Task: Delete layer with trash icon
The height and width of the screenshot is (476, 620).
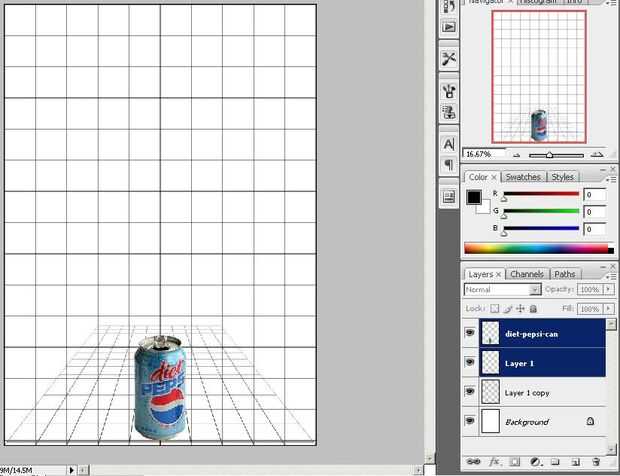Action: click(x=596, y=461)
